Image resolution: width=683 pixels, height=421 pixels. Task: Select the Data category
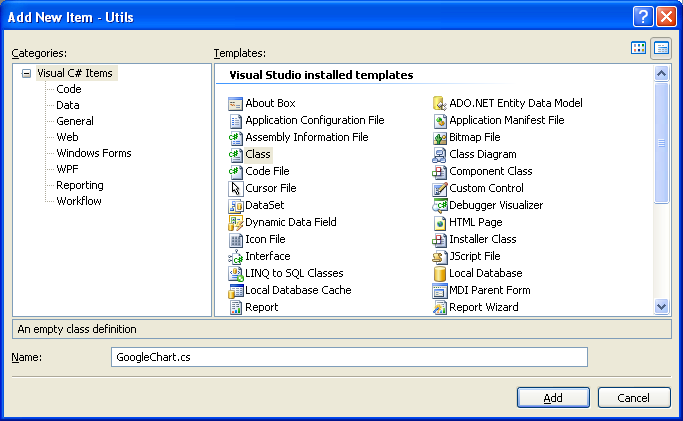(x=68, y=105)
